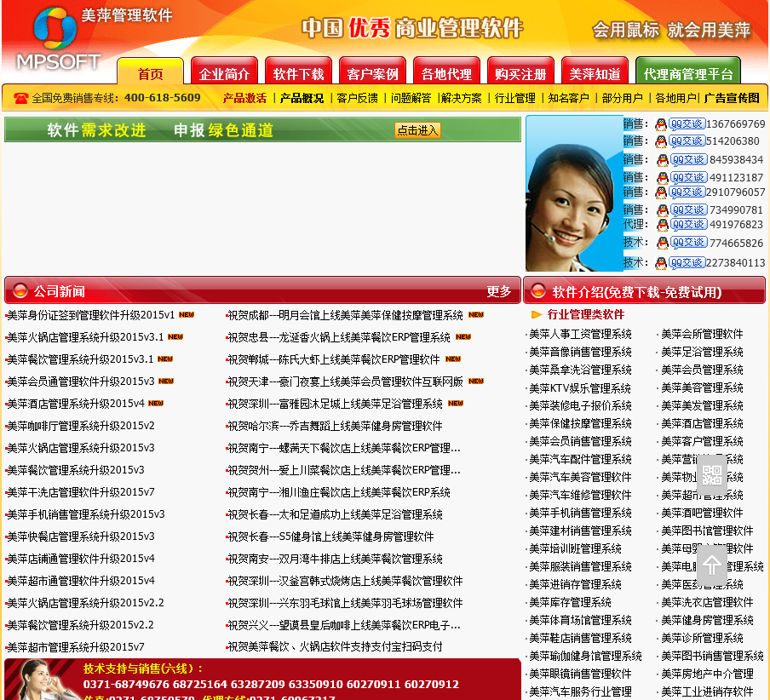Click the customer service headset photo
This screenshot has height=700, width=770.
coord(573,193)
